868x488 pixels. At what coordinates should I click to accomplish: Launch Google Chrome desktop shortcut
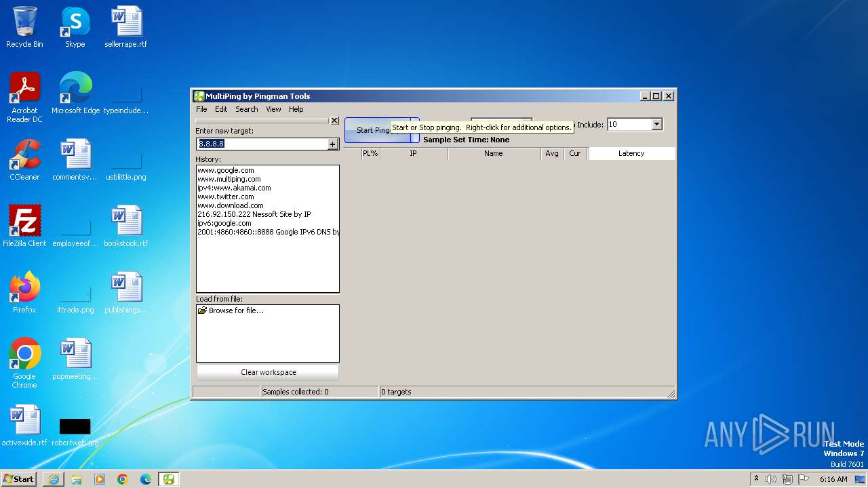(x=24, y=363)
